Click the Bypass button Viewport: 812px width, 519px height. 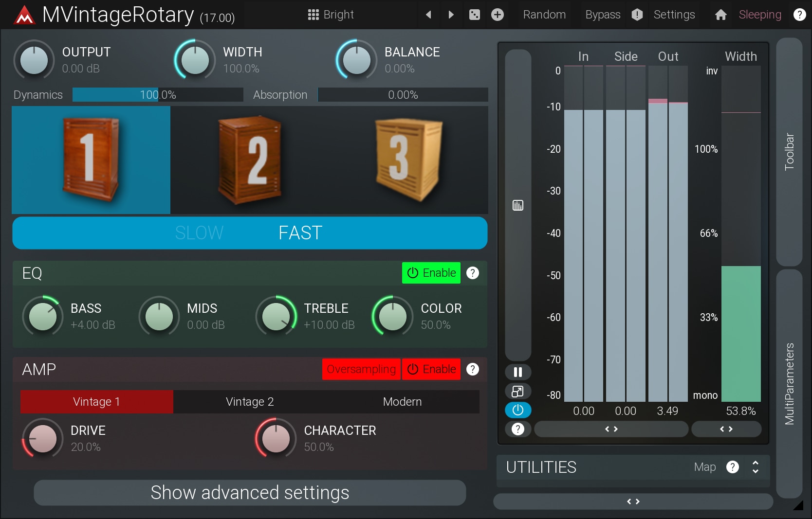click(x=603, y=15)
